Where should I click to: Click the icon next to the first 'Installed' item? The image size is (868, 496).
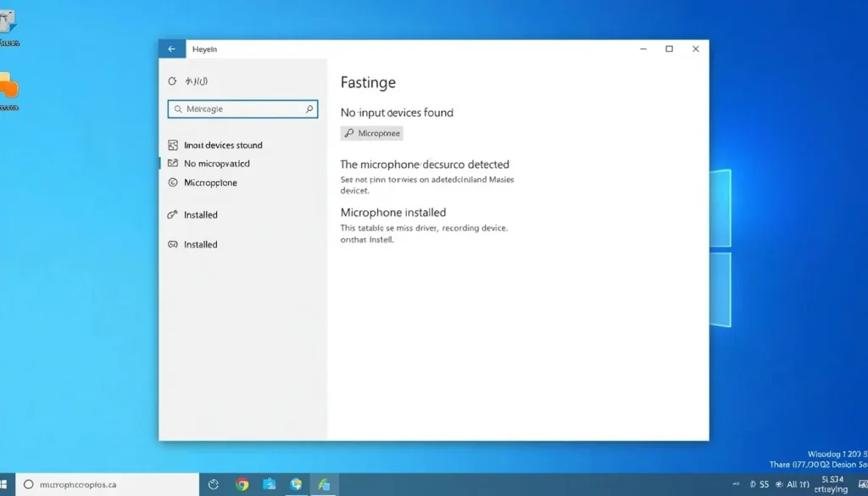(173, 215)
